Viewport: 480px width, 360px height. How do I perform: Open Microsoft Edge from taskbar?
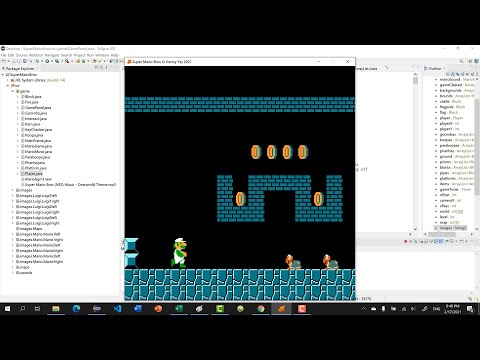(76, 309)
